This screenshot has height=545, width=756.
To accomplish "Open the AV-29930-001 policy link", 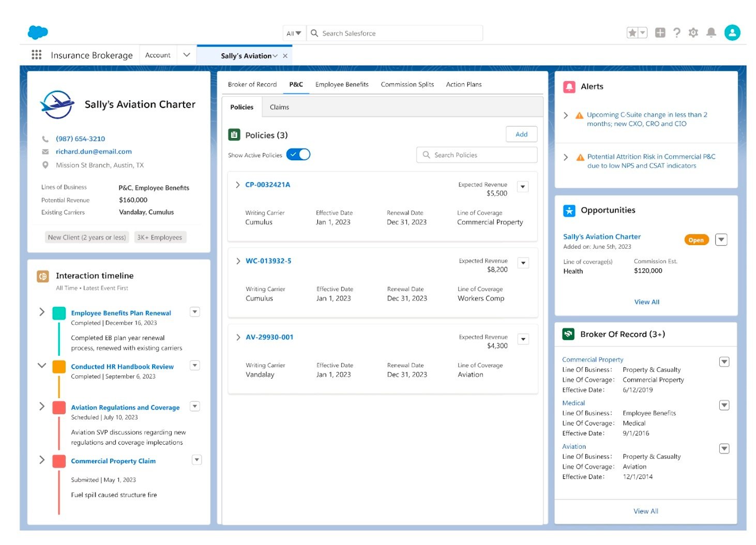I will click(x=269, y=337).
